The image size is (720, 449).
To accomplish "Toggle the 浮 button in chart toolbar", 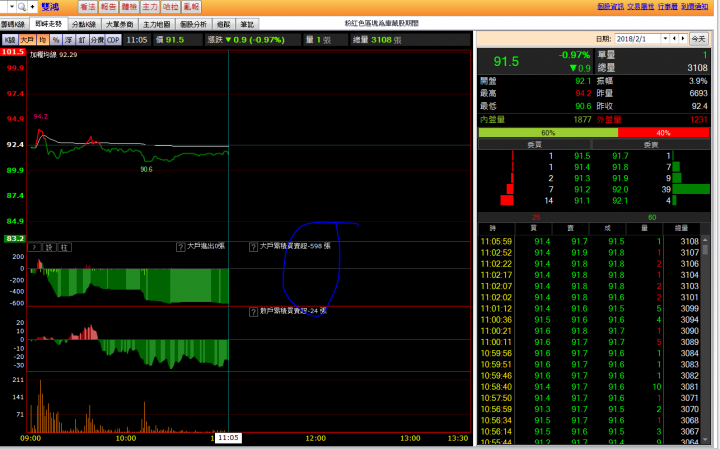I will 68,40.
